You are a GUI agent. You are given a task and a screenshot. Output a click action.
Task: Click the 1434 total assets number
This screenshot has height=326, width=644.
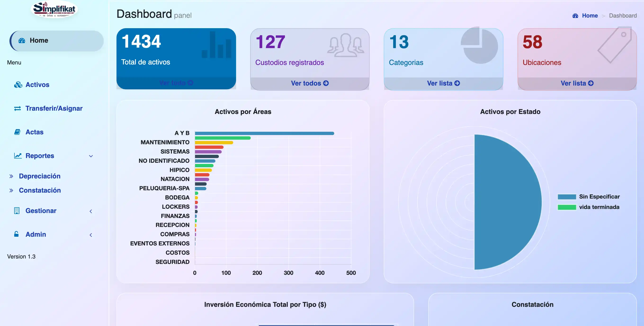141,41
